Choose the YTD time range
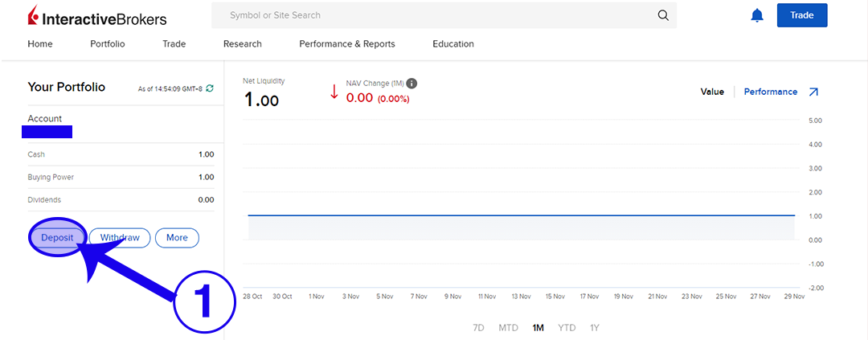This screenshot has height=340, width=868. (567, 328)
